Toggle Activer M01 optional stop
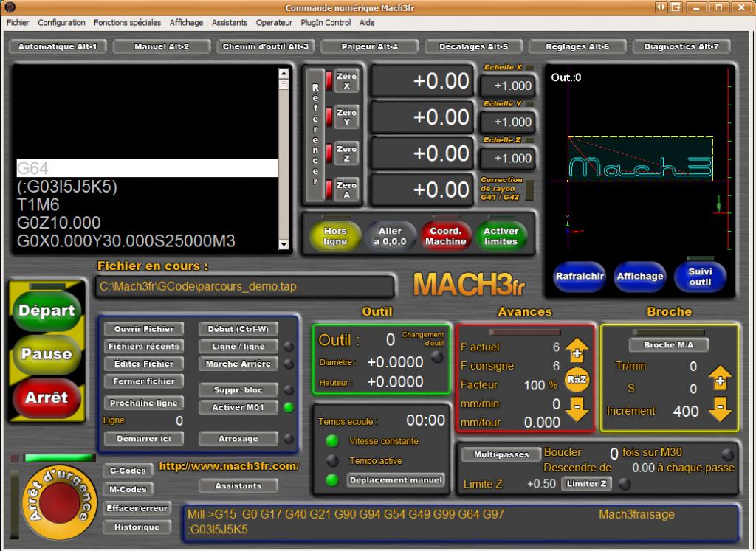 [238, 407]
